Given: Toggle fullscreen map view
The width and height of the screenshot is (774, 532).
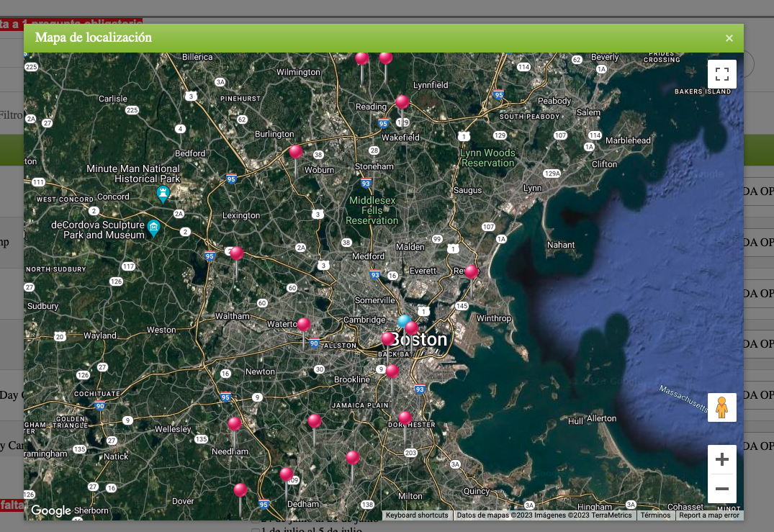Looking at the screenshot, I should click(x=721, y=74).
